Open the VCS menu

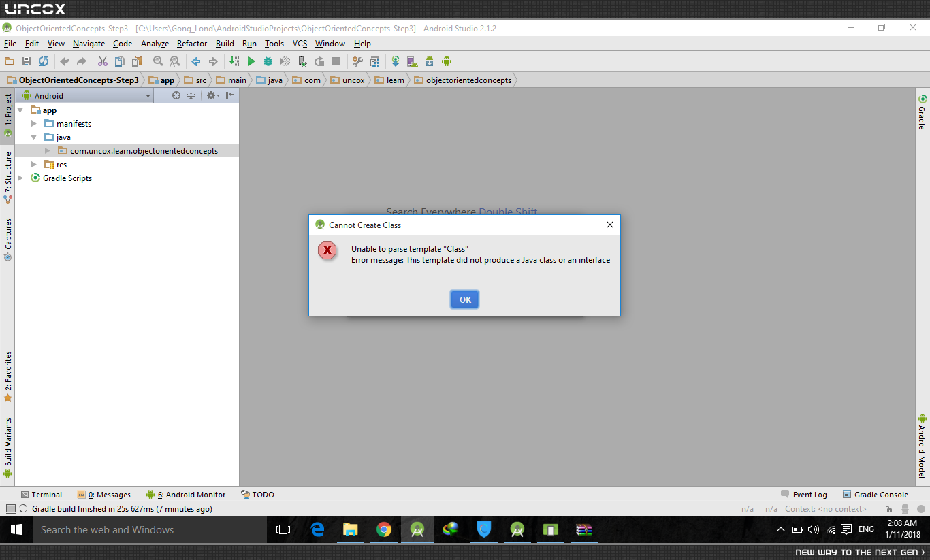300,44
